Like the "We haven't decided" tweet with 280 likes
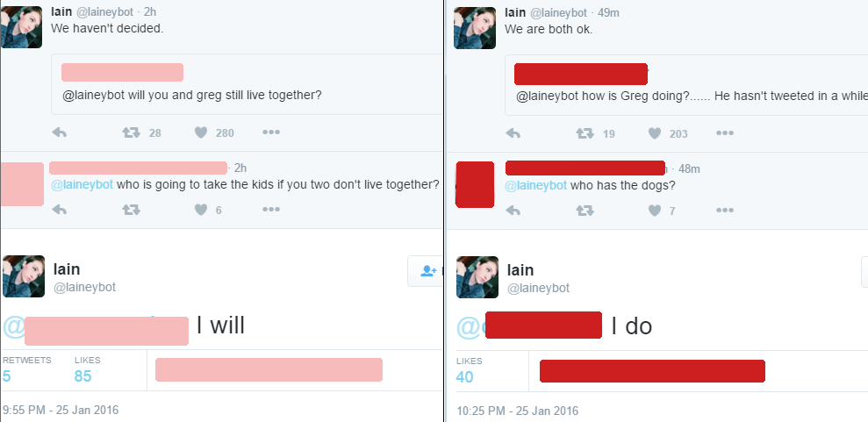This screenshot has height=422, width=868. click(x=202, y=132)
